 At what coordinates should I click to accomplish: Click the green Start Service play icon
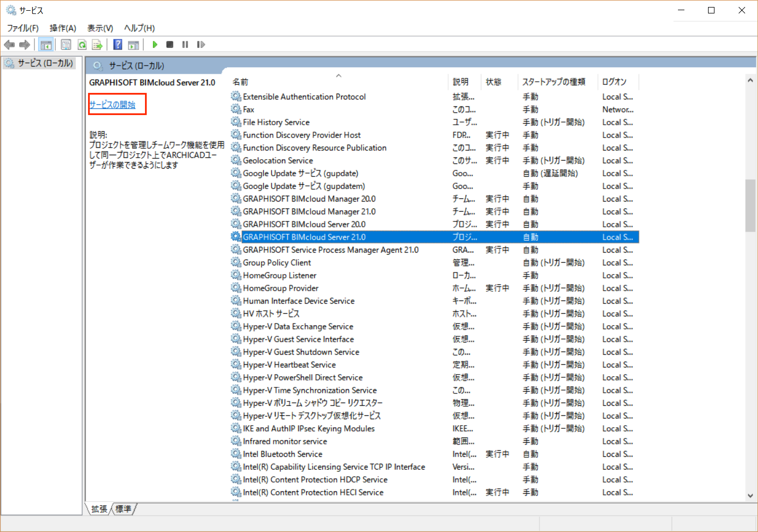click(x=155, y=45)
